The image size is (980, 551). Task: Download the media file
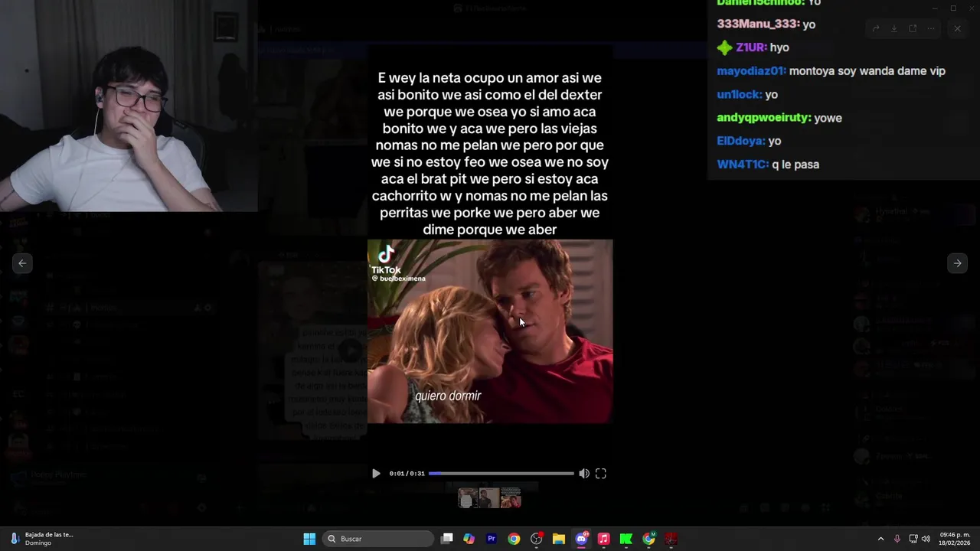(x=894, y=29)
